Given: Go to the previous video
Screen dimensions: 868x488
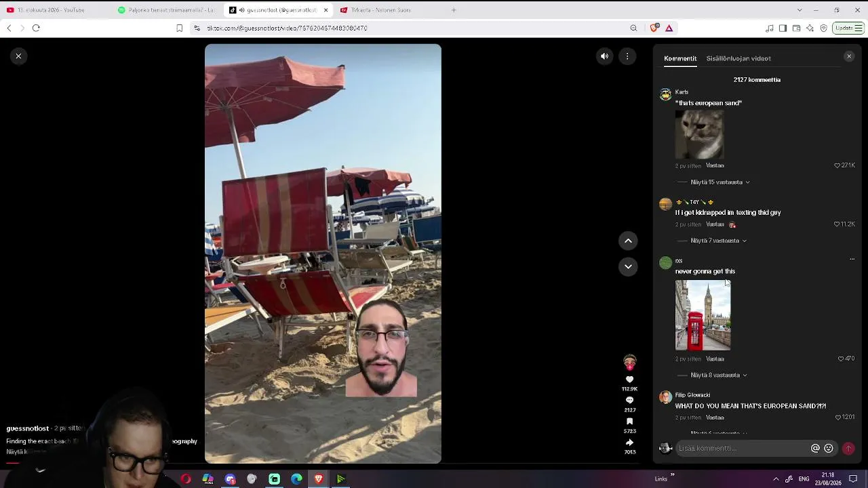Looking at the screenshot, I should click(628, 241).
